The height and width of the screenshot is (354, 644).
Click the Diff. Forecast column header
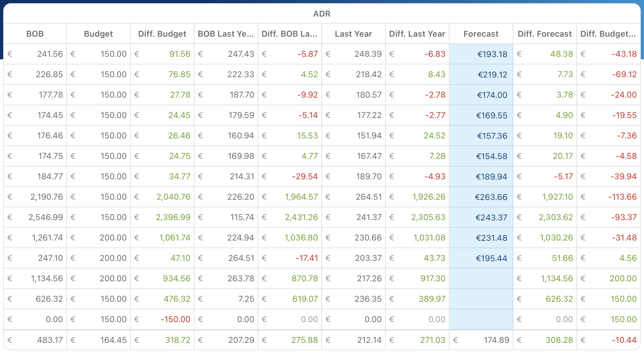click(x=545, y=34)
